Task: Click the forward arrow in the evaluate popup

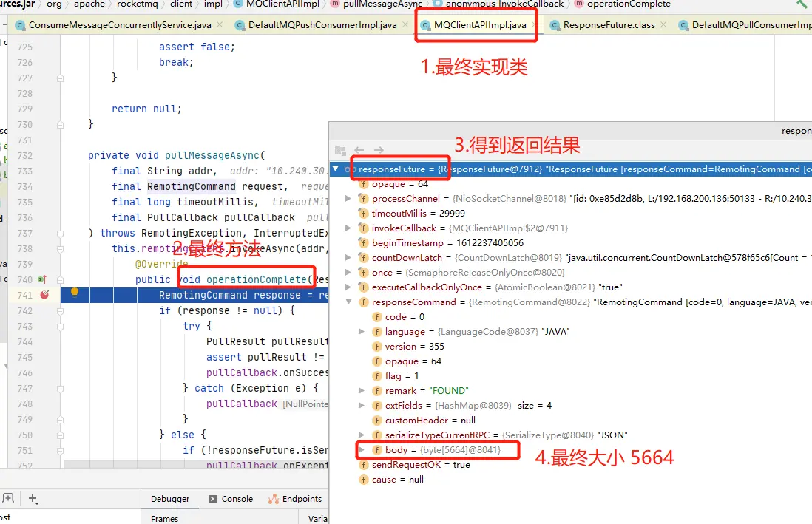Action: pyautogui.click(x=378, y=150)
